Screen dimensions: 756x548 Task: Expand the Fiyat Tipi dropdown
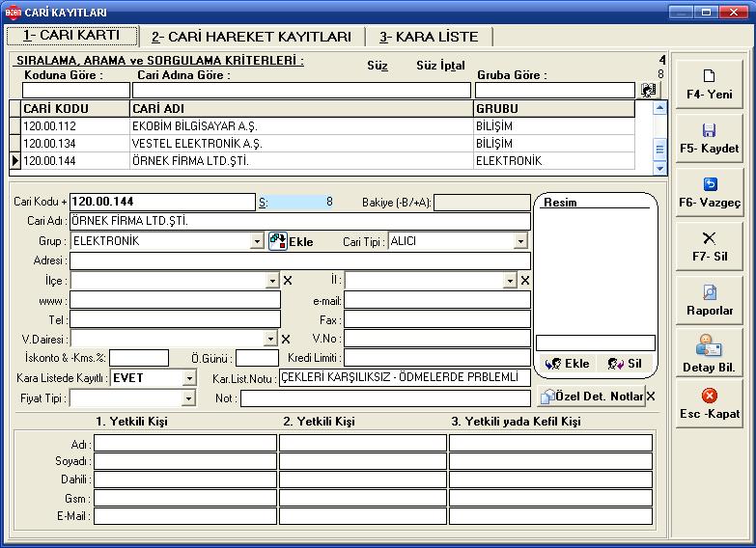pyautogui.click(x=189, y=398)
